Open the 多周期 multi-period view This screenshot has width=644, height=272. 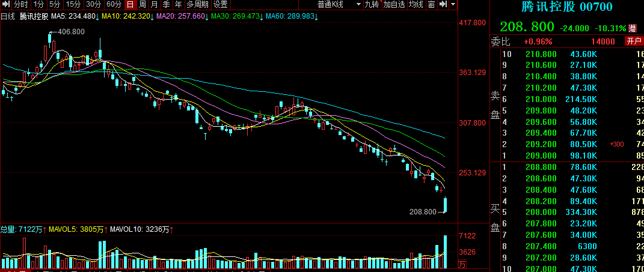point(198,5)
